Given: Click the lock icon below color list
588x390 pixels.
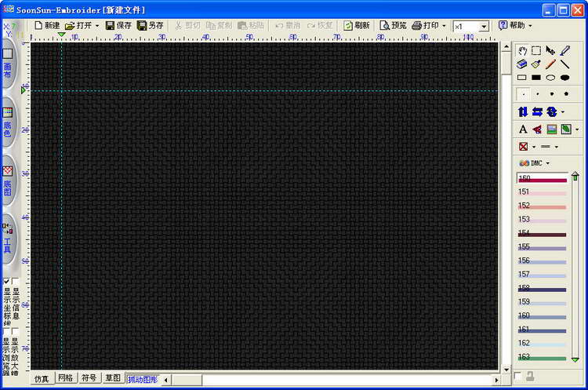Looking at the screenshot, I should 530,376.
